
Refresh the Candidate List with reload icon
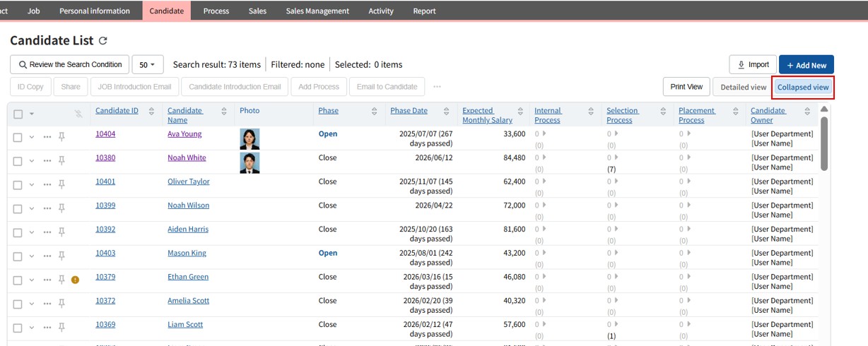click(103, 41)
